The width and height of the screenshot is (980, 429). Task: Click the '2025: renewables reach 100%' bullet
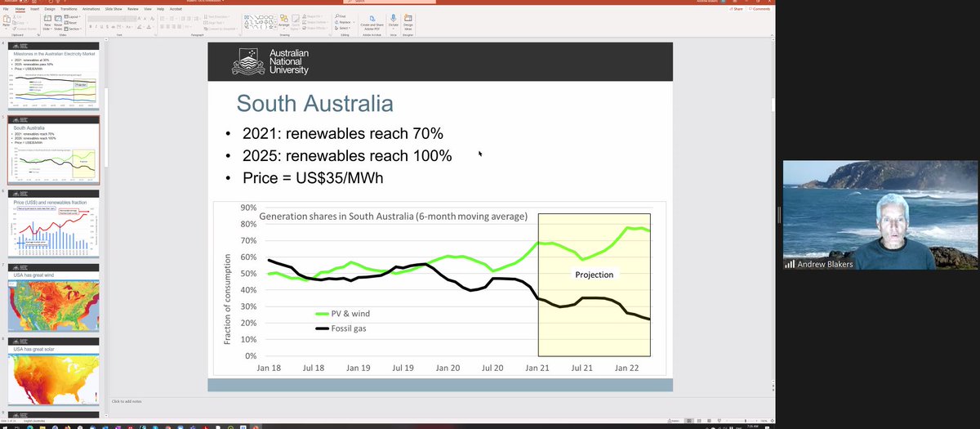pyautogui.click(x=347, y=155)
